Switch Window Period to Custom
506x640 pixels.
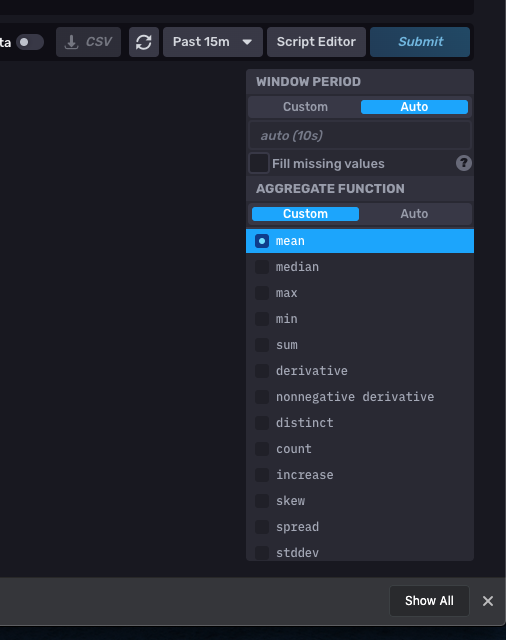pos(305,107)
